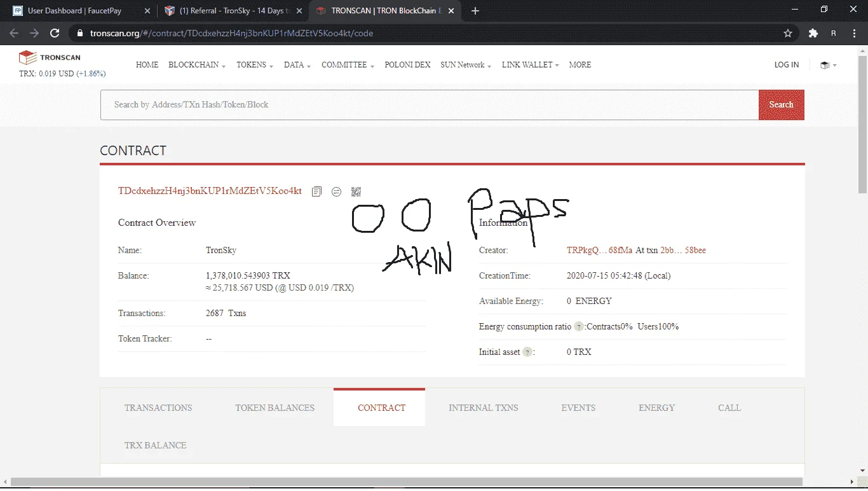Close the Referral TronSky tab

coord(299,11)
